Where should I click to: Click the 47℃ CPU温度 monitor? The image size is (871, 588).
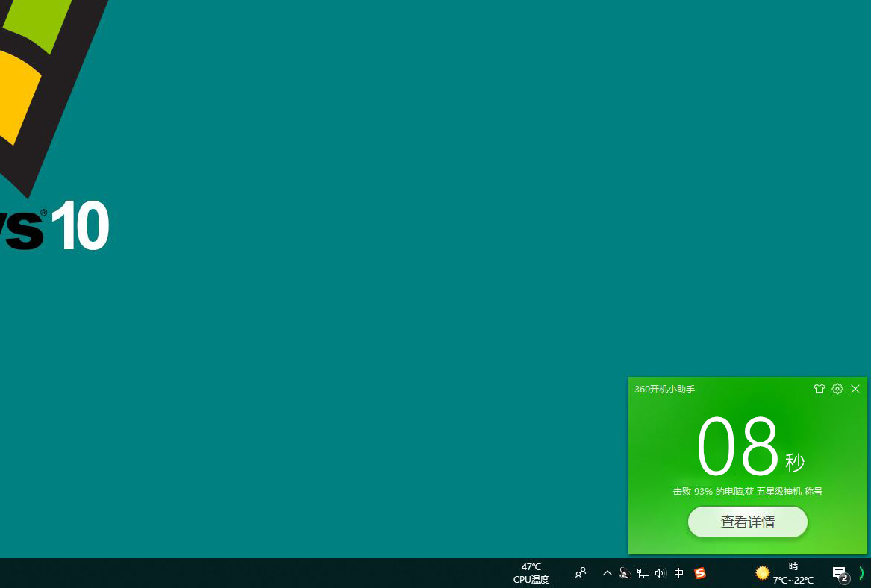(x=531, y=573)
